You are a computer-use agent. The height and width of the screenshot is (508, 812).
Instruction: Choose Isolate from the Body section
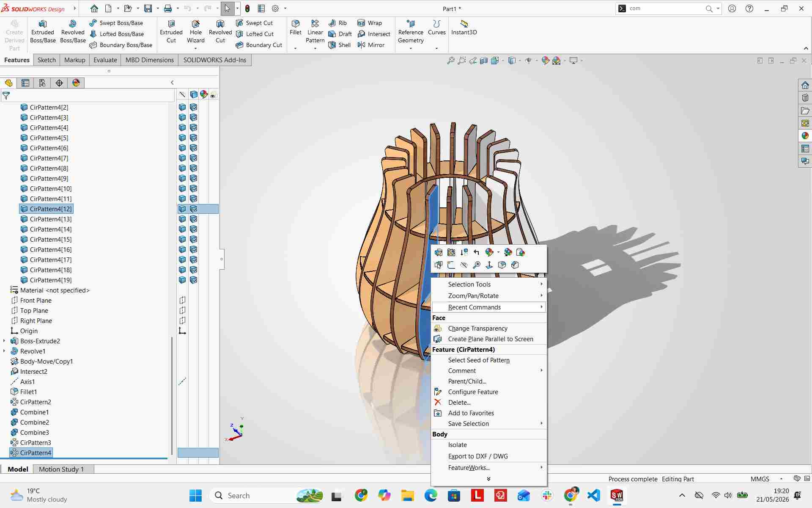488,445
